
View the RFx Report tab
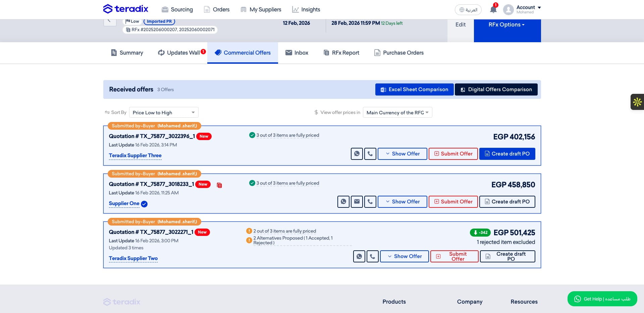(341, 53)
